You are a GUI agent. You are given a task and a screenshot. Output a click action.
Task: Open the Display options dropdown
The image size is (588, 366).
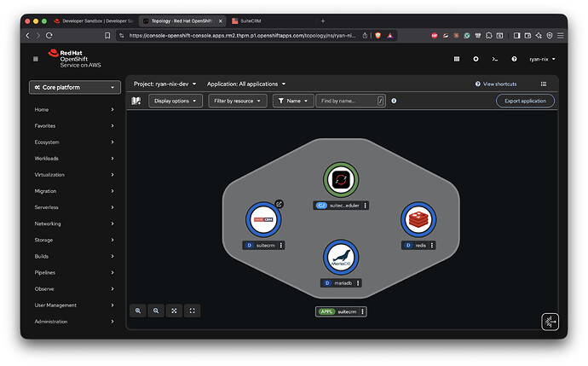[176, 101]
